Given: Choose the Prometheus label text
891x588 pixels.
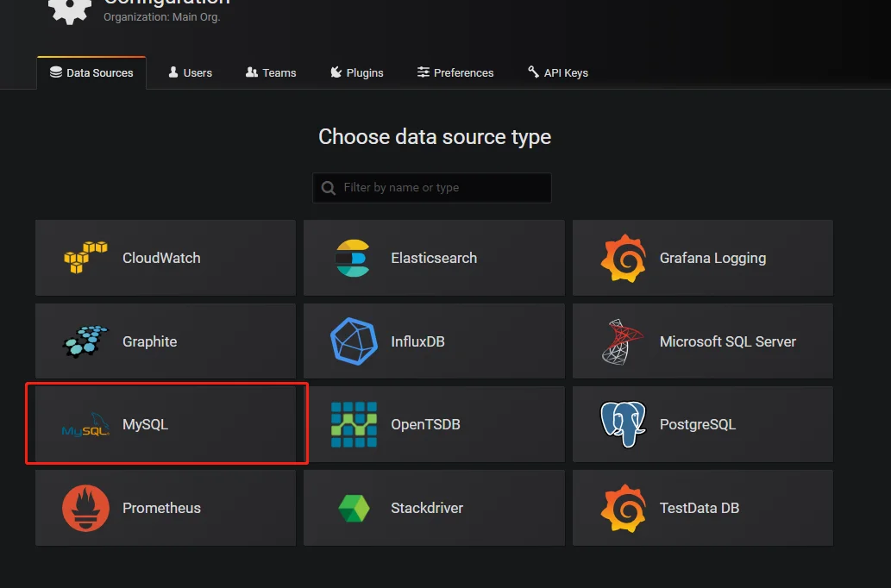Looking at the screenshot, I should (x=161, y=508).
